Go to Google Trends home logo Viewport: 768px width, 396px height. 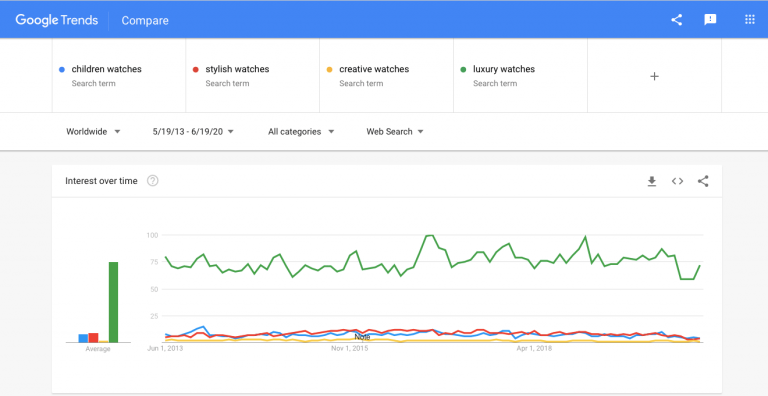pyautogui.click(x=56, y=20)
